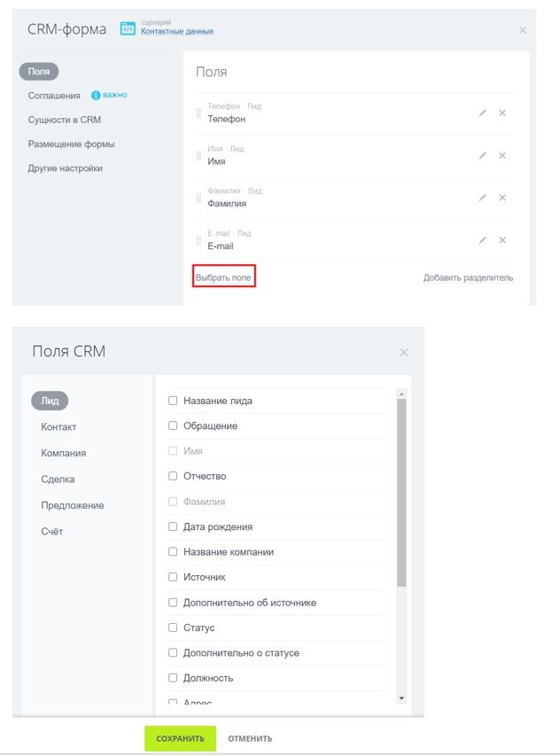Viewport: 560px width, 756px height.
Task: Open the Сущности в CRM menu item
Action: pos(64,120)
